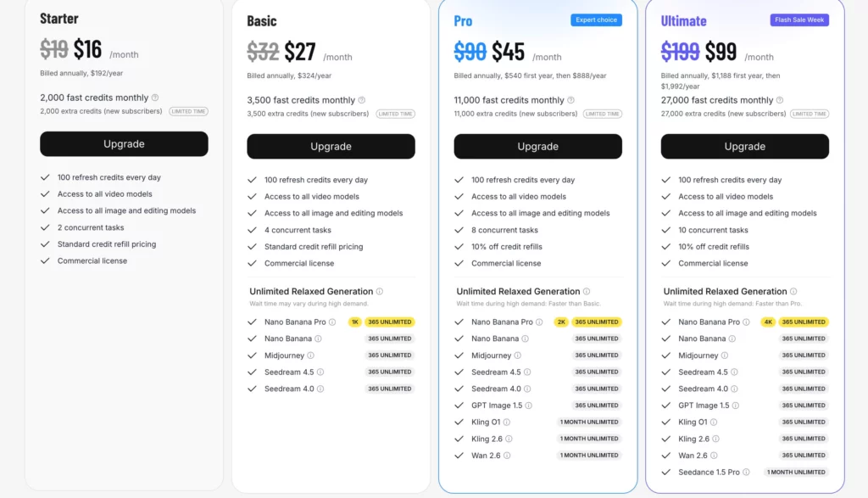This screenshot has height=498, width=868.
Task: Click Upgrade button on the Starter plan
Action: click(x=124, y=144)
